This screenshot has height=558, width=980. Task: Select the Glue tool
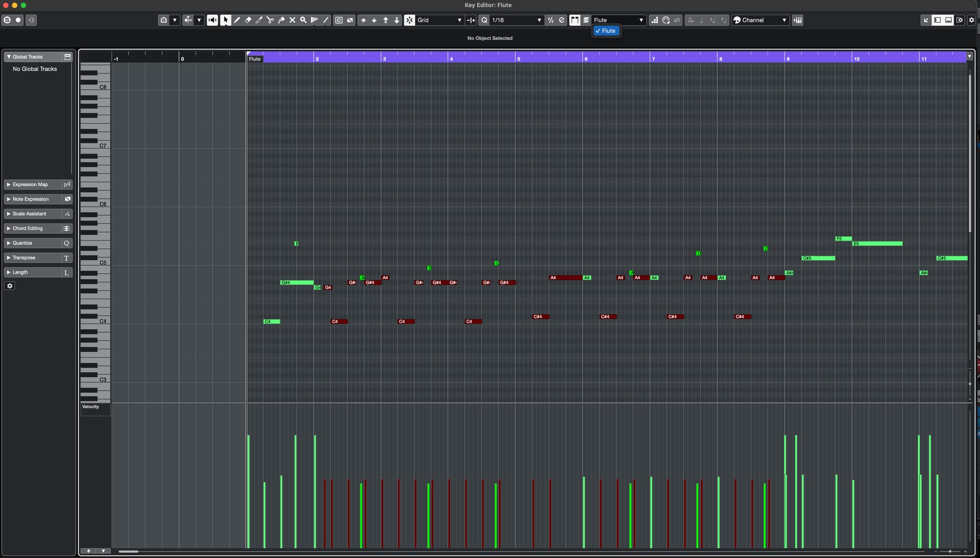tap(281, 20)
